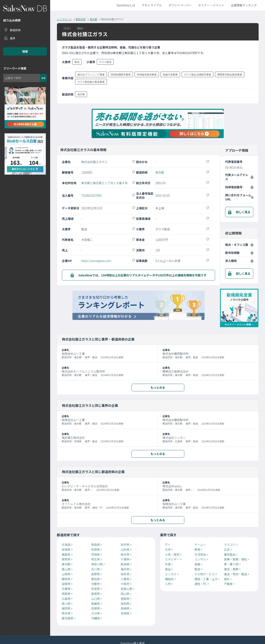The height and width of the screenshot is (644, 265).
Task: Select 北海道 in prefecture list
Action: (x=67, y=545)
